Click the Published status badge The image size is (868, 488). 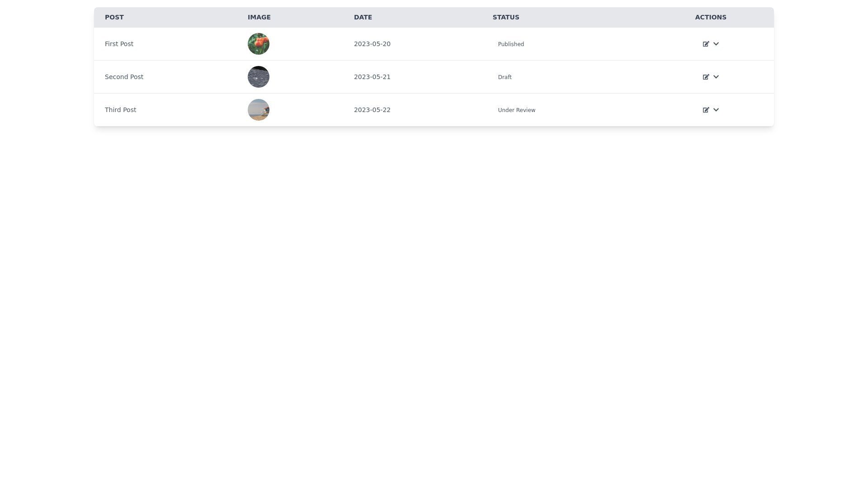511,44
